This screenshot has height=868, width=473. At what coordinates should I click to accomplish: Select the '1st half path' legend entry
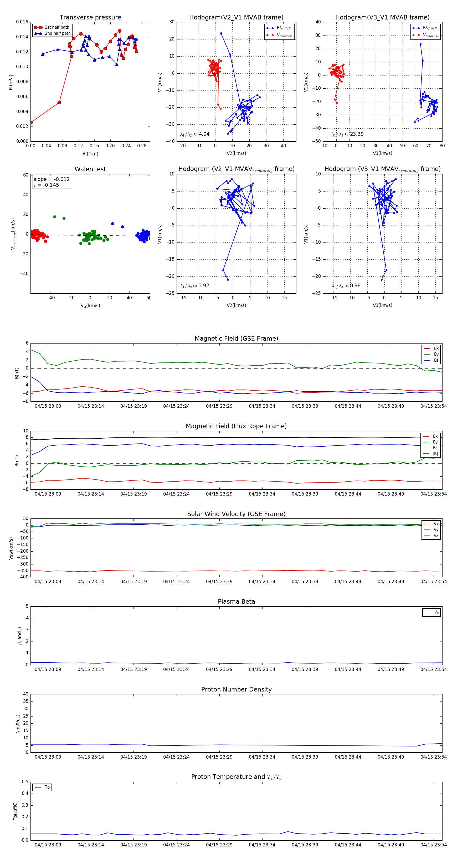[x=52, y=27]
